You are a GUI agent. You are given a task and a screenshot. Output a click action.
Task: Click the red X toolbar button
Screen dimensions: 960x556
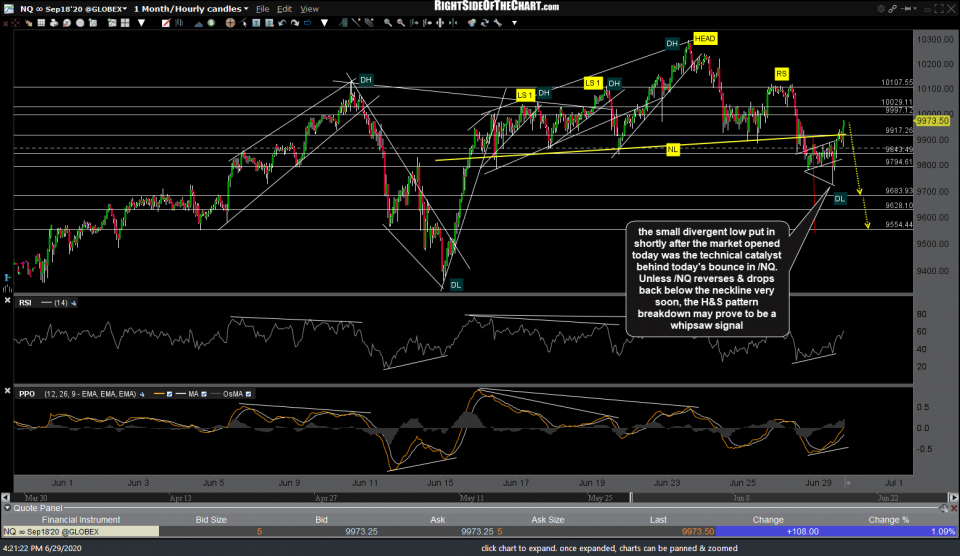coord(6,23)
